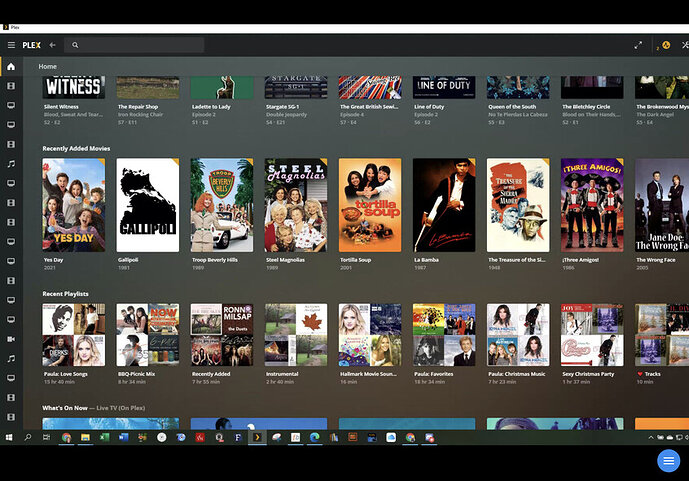Screen dimensions: 689x481
Task: Click 'The Bletchley Circle' show title
Action: click(x=586, y=106)
